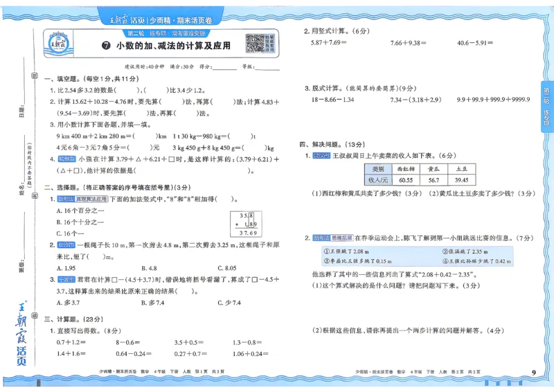Click info item ②张涵跳了2.35 m
The width and height of the screenshot is (554, 392).
click(465, 251)
